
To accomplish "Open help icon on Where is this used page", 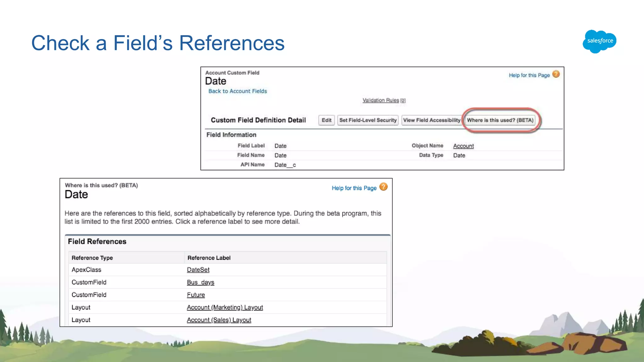I will pyautogui.click(x=383, y=187).
